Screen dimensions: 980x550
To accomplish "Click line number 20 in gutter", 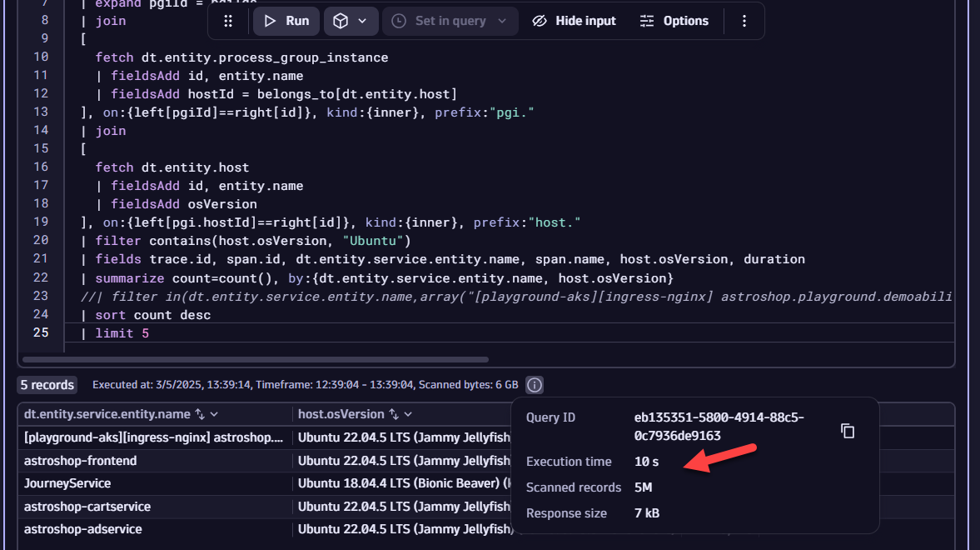I will click(x=41, y=240).
